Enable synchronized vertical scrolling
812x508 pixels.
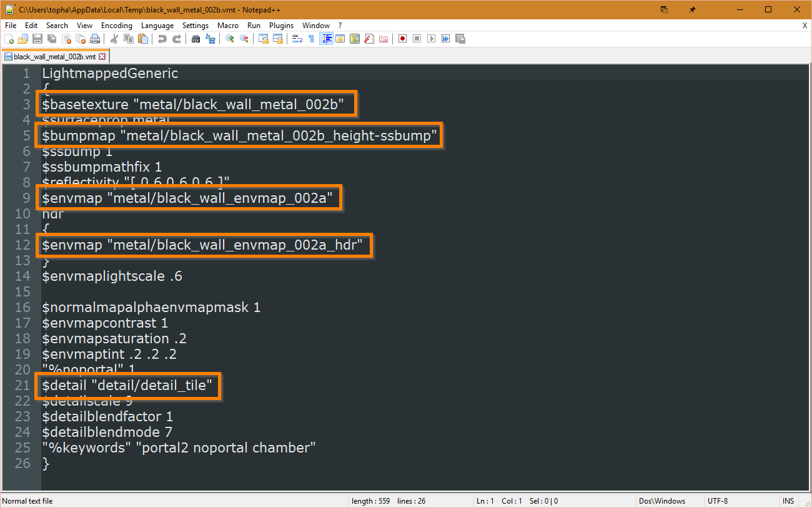pos(264,39)
